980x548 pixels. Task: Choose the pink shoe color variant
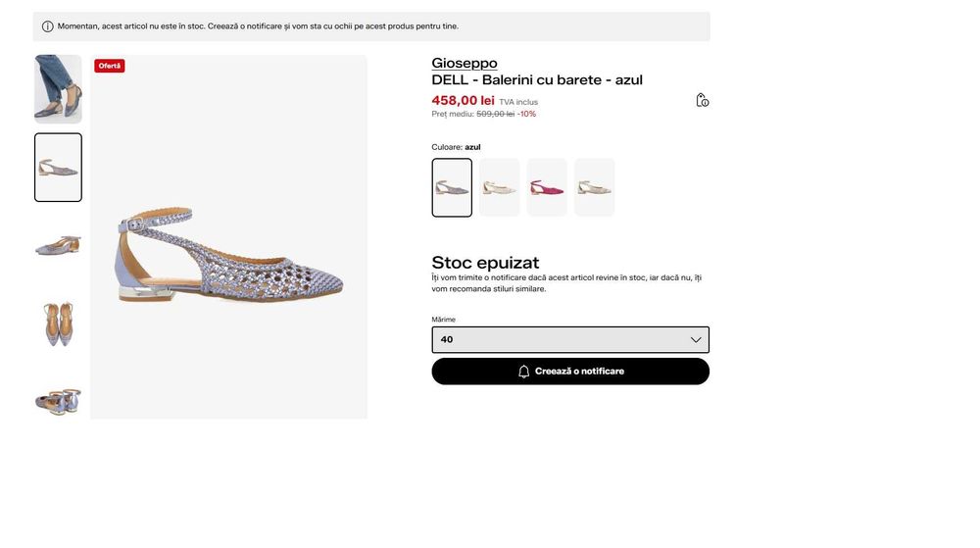coord(547,187)
